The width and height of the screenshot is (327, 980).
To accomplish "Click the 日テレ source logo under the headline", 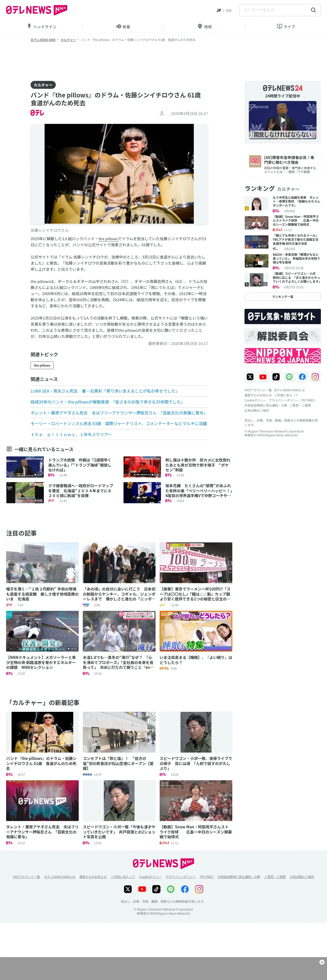I will tap(37, 113).
